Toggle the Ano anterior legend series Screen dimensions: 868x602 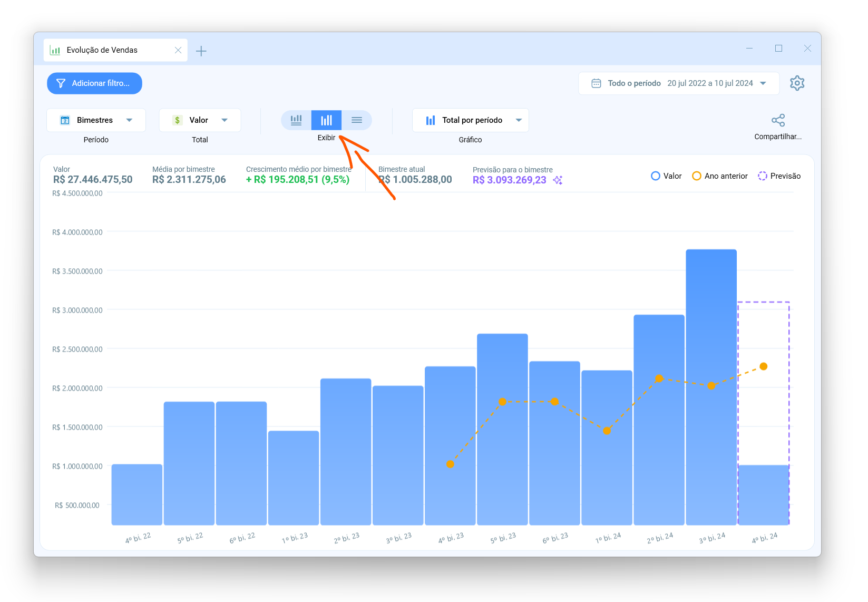coord(720,176)
